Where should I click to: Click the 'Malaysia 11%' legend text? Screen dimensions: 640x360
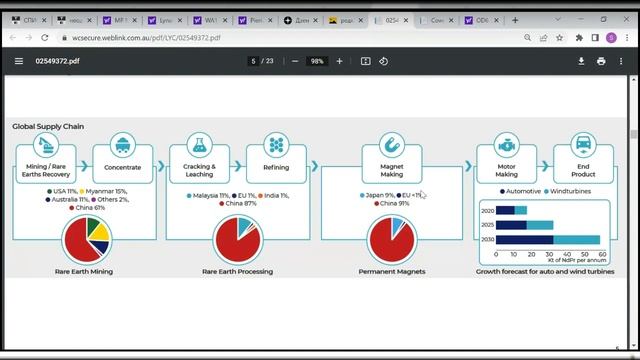(x=211, y=196)
